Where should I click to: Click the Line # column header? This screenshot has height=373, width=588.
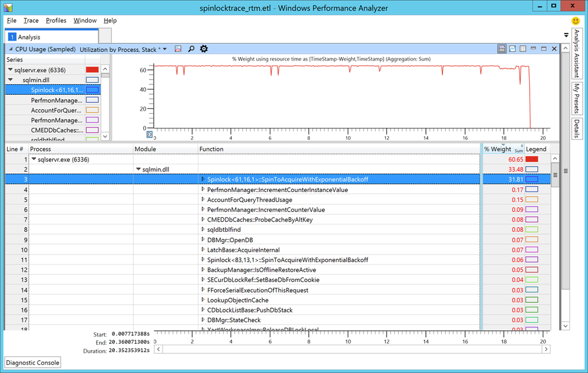pyautogui.click(x=16, y=149)
